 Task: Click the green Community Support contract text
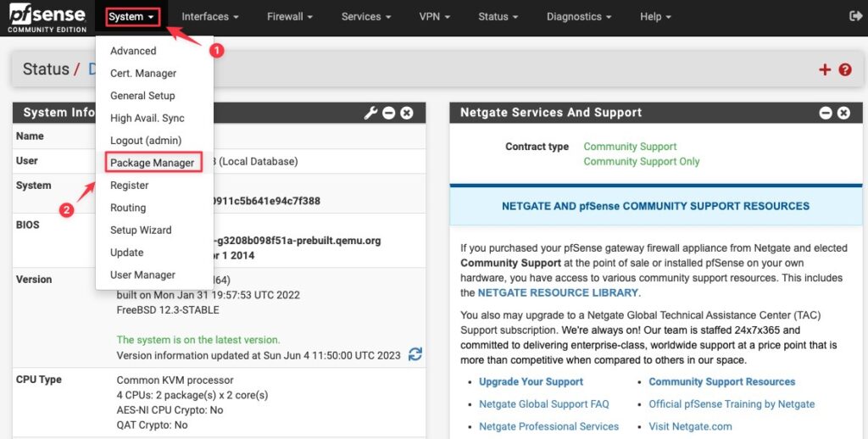click(630, 147)
